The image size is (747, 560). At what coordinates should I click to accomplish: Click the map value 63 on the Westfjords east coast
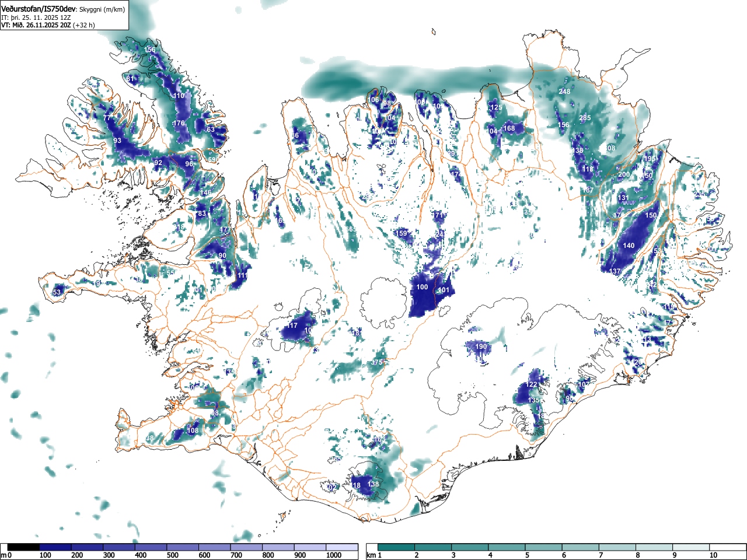(211, 129)
